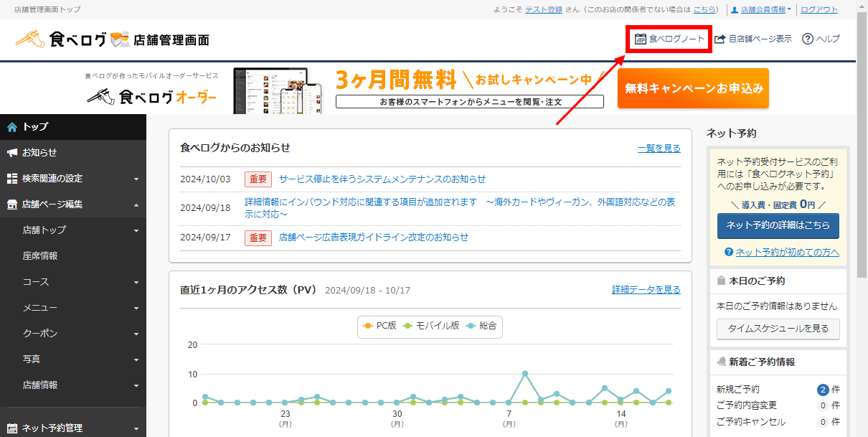Screen dimensions: 868x437
Task: Open the 食べログノート calendar icon
Action: tap(641, 39)
